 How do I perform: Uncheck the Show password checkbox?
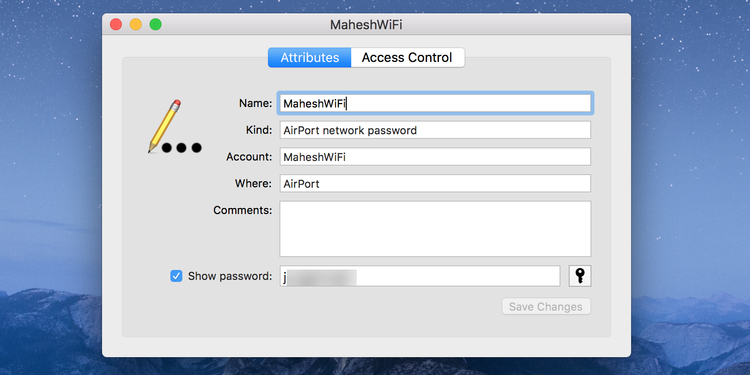coord(176,276)
